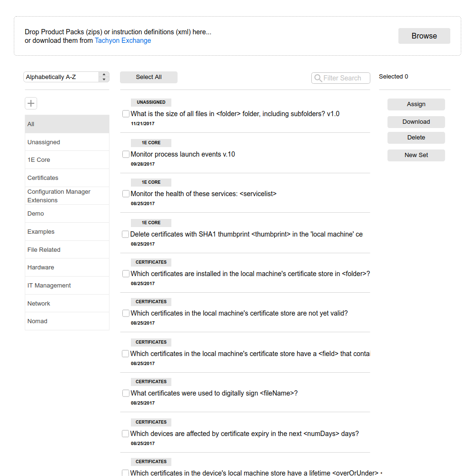The image size is (476, 476).
Task: Choose Certificates in the set list
Action: click(x=67, y=178)
